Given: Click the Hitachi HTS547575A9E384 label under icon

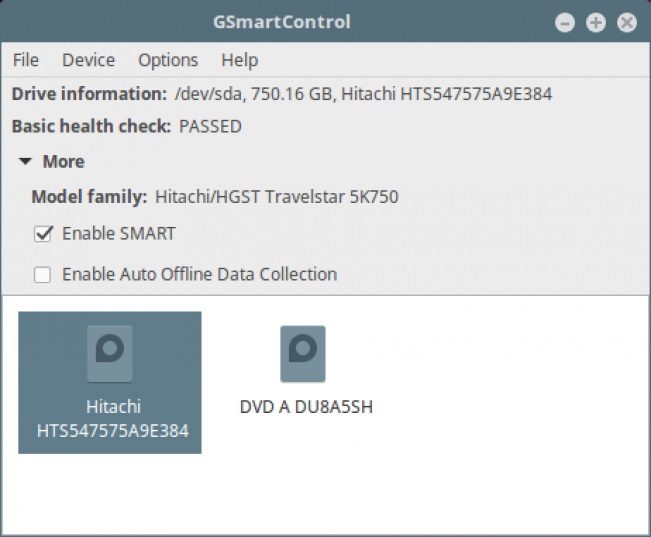Looking at the screenshot, I should point(113,419).
